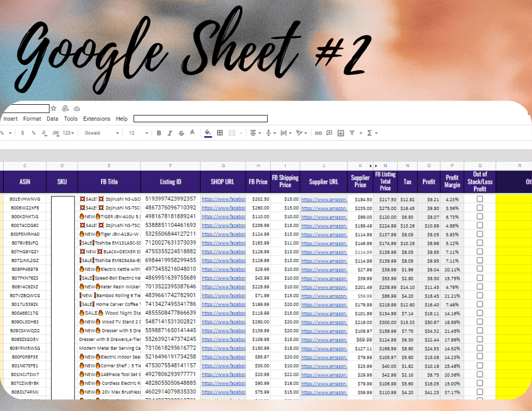
Task: Open the borders tool
Action: [x=220, y=133]
